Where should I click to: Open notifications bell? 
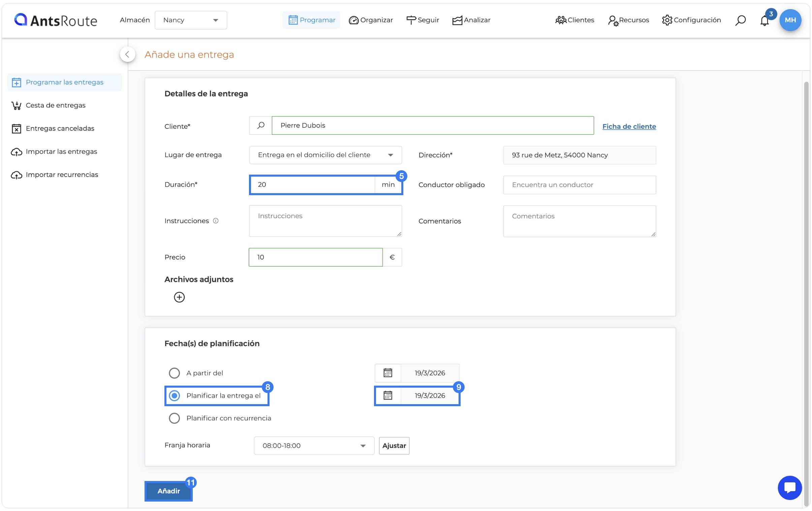tap(764, 21)
